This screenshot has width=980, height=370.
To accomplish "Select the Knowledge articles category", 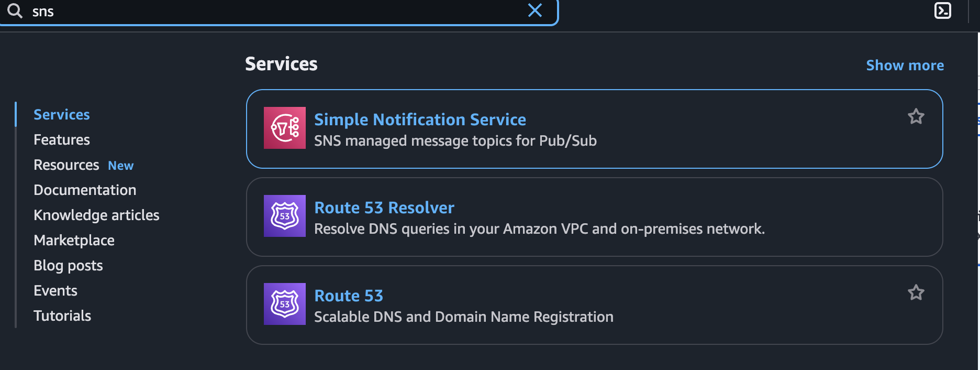I will click(96, 215).
